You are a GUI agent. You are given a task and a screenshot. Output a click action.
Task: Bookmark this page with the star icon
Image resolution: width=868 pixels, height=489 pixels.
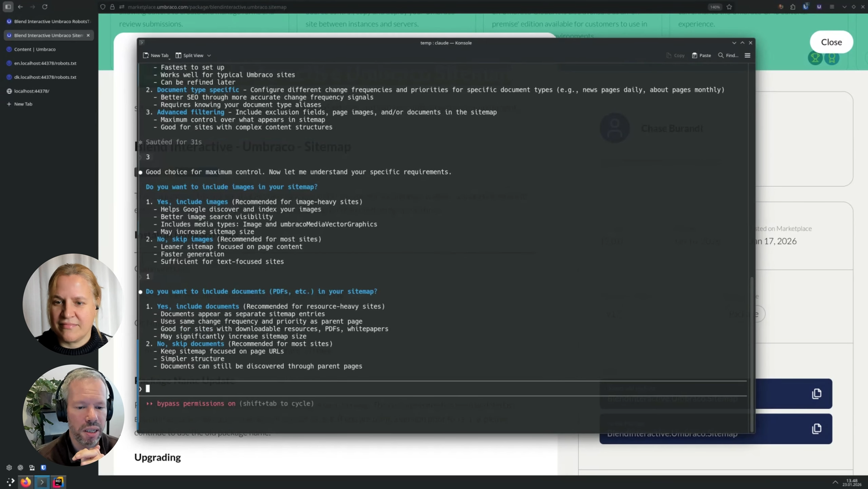pyautogui.click(x=729, y=7)
